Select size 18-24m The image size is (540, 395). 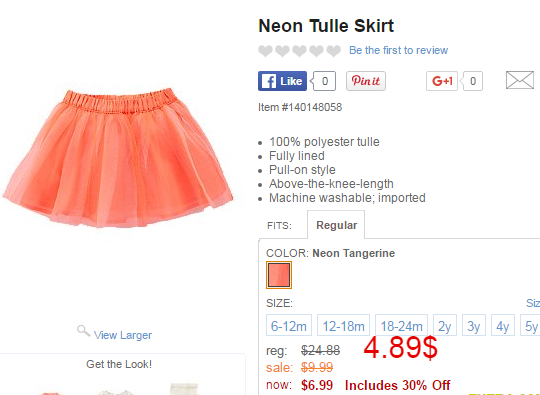click(401, 325)
